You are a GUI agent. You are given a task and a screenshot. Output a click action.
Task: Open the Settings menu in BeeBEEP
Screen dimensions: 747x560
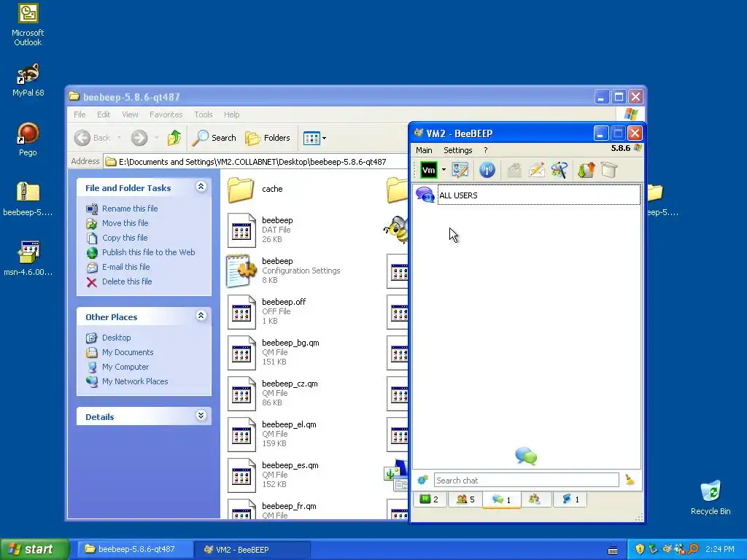(x=457, y=150)
